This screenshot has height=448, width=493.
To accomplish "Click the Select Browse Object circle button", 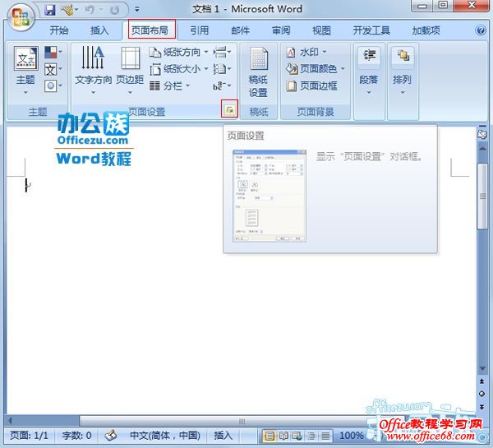I will tap(482, 394).
